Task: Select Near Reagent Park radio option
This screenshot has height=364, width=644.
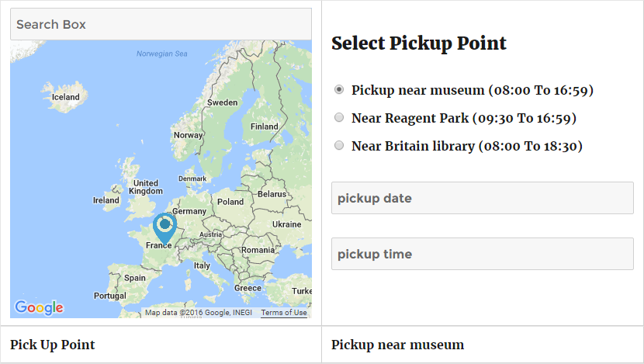Action: point(339,117)
